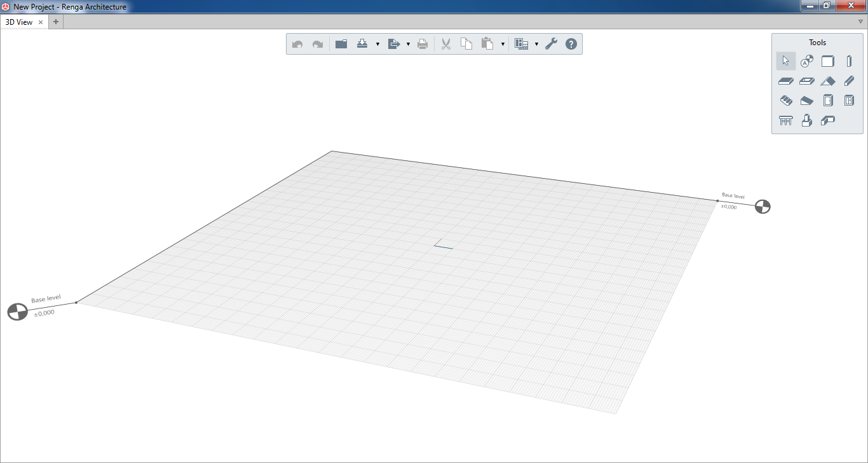
Task: Open the Project explorer/views icon
Action: pyautogui.click(x=522, y=44)
